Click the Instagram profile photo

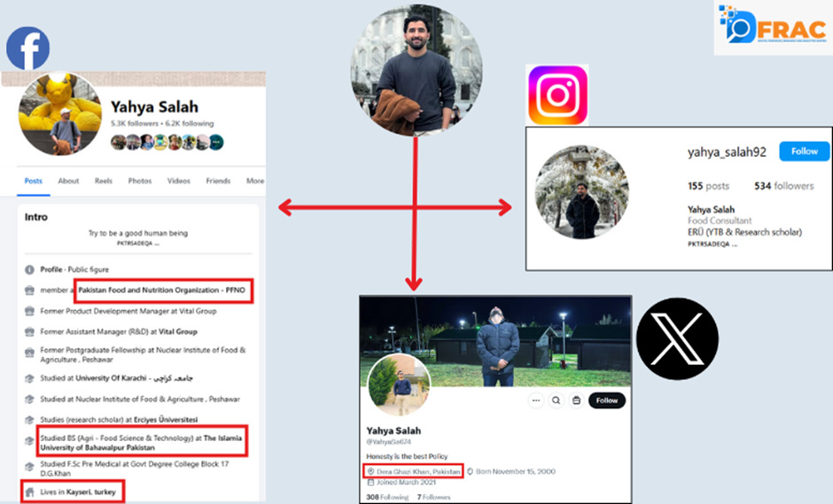[x=581, y=191]
